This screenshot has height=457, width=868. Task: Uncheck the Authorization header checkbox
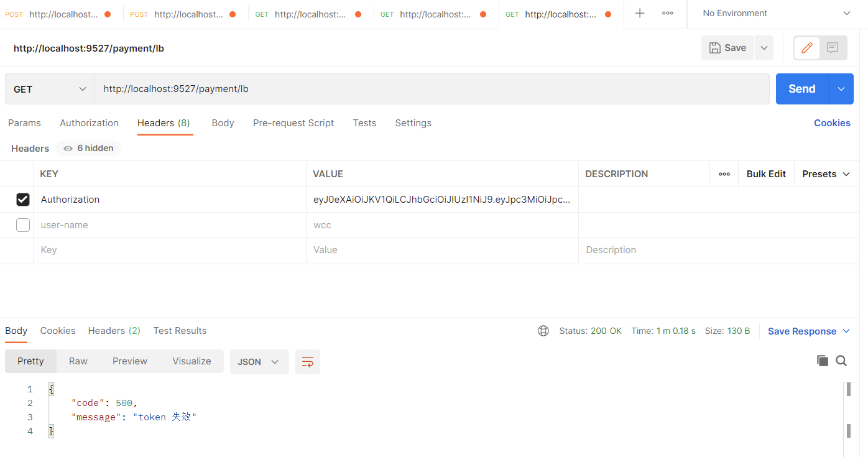pos(23,200)
